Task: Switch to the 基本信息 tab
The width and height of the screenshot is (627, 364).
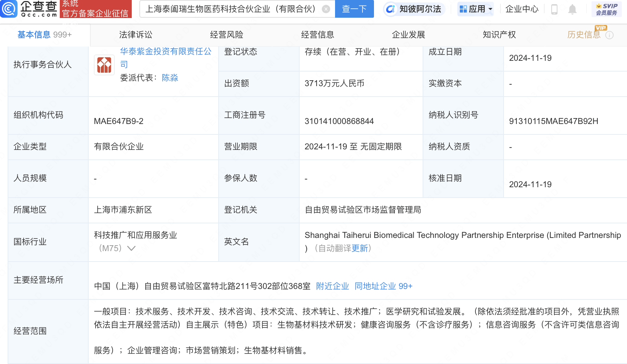Action: (44, 35)
